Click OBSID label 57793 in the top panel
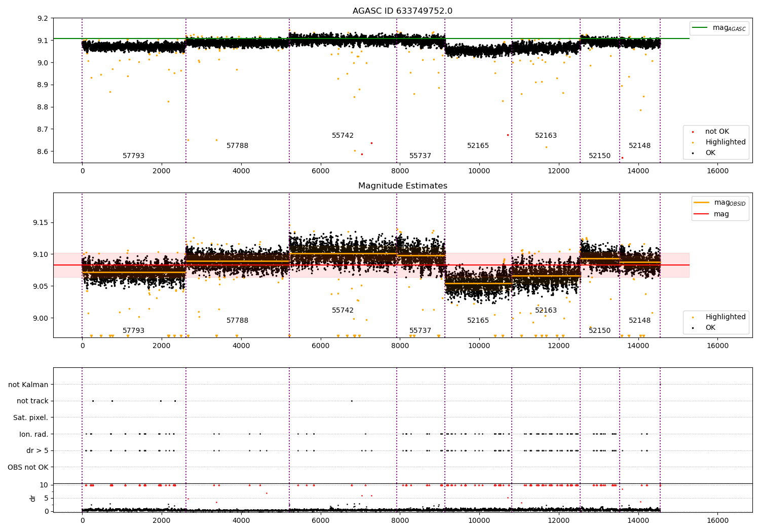Viewport: 760px width, 532px height. [133, 156]
